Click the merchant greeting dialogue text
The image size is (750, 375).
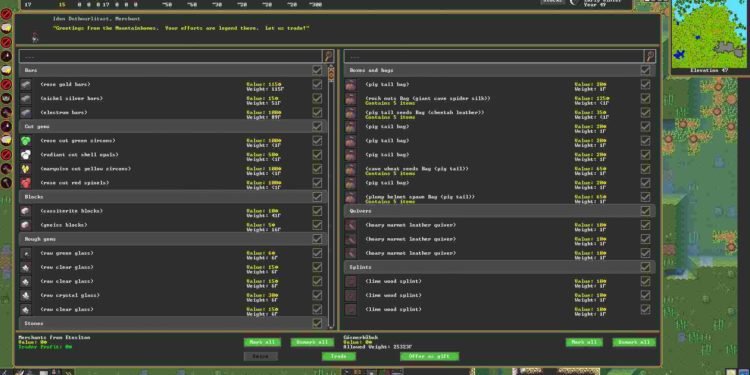point(181,28)
